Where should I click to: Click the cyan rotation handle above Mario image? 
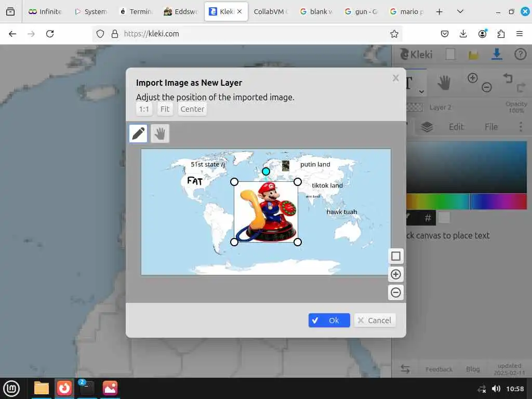pos(266,171)
